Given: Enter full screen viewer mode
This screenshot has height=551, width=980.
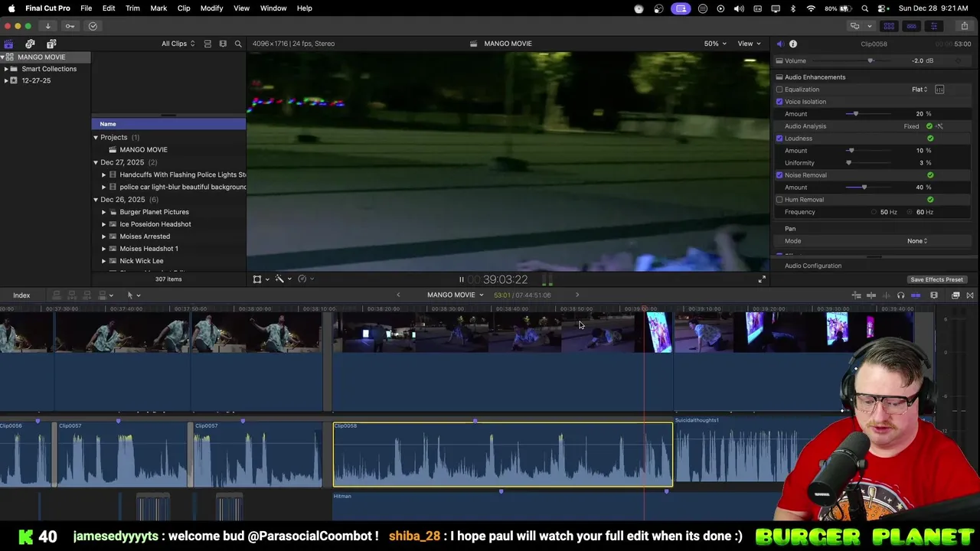Looking at the screenshot, I should click(x=762, y=279).
